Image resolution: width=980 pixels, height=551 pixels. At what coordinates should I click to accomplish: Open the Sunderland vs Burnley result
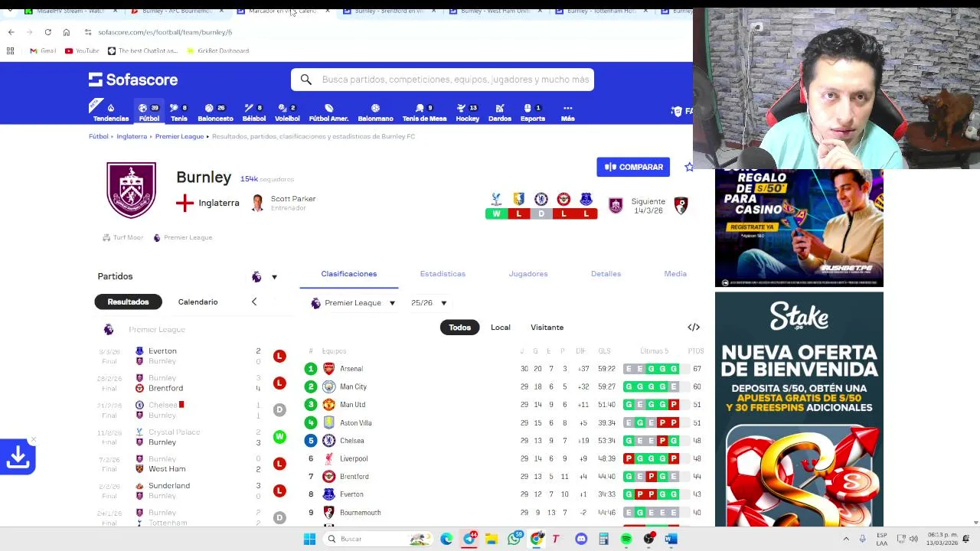(191, 491)
